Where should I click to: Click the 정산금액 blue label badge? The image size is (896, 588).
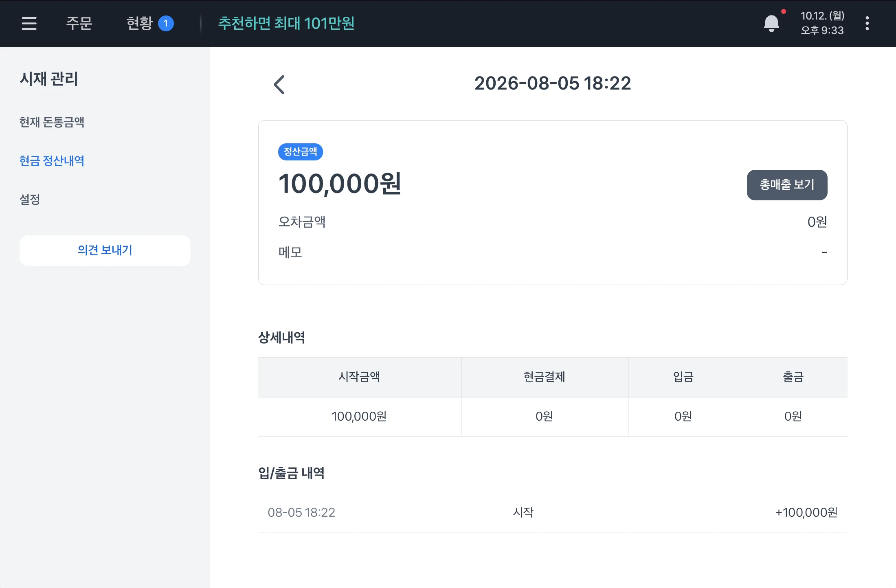(x=301, y=151)
